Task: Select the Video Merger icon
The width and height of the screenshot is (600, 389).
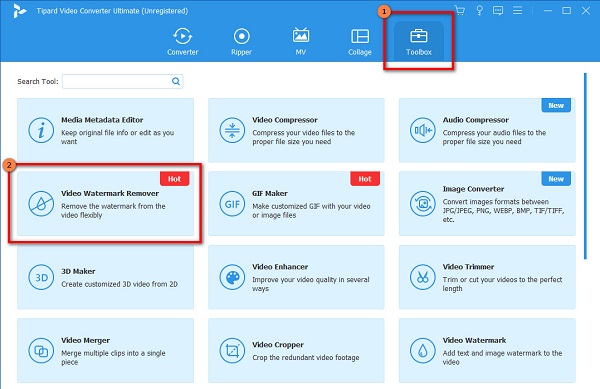Action: [41, 350]
